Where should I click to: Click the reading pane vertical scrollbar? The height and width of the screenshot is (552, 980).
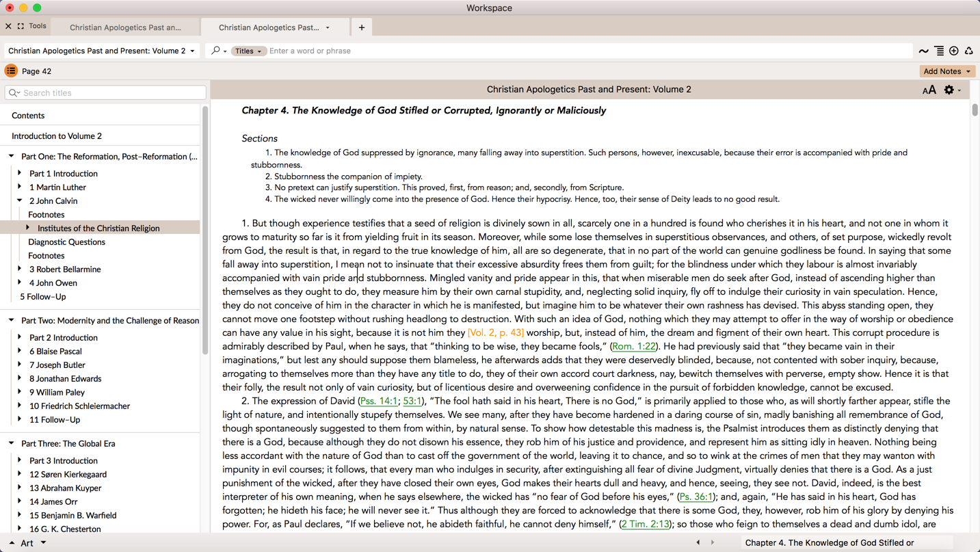pyautogui.click(x=975, y=109)
